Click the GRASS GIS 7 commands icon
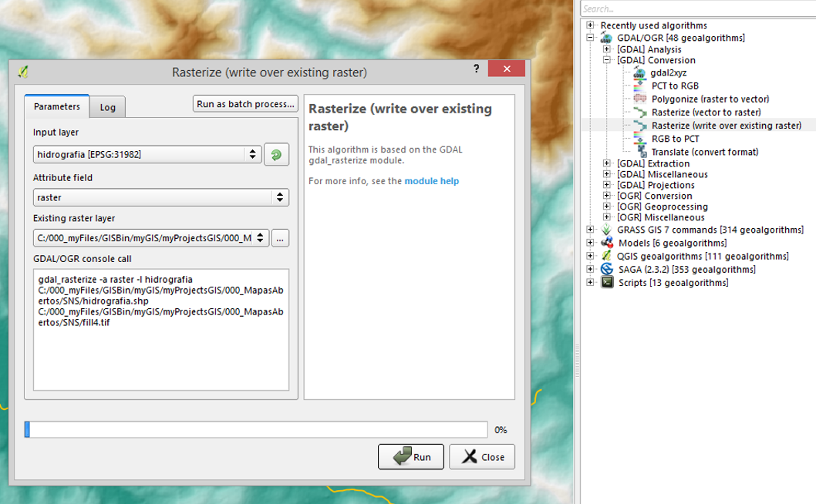This screenshot has width=816, height=504. 607,230
